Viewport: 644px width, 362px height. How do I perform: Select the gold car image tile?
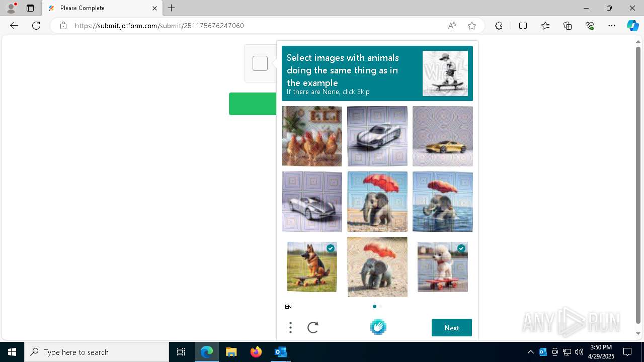(443, 136)
